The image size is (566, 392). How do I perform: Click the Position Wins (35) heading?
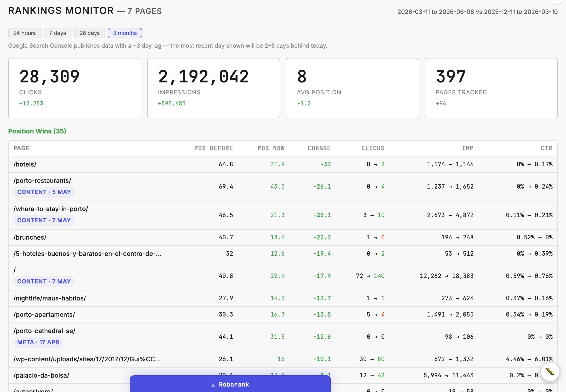[37, 131]
